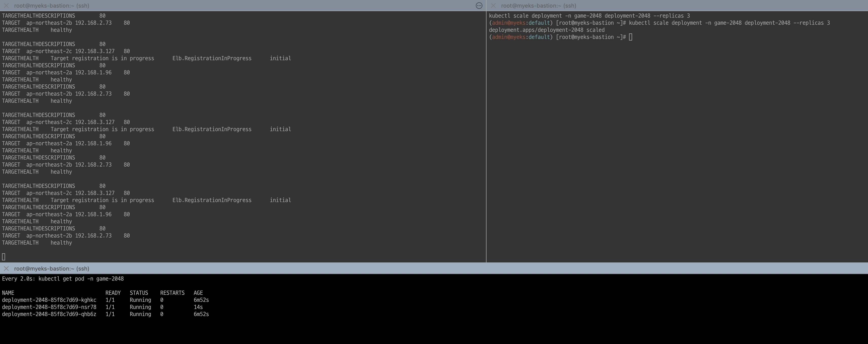Image resolution: width=868 pixels, height=344 pixels.
Task: Click the 'deployment.apps/deployment-2048 scaled' output line
Action: click(x=547, y=30)
